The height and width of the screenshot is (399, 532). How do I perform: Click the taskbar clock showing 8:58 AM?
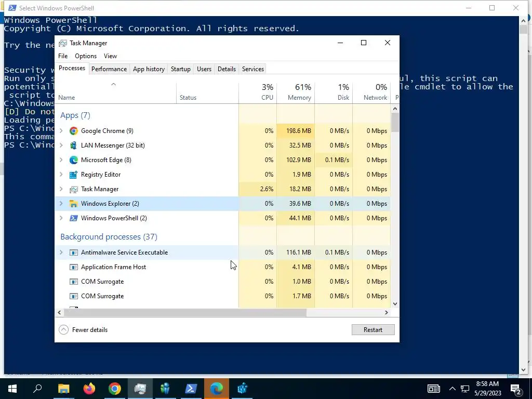pos(487,389)
